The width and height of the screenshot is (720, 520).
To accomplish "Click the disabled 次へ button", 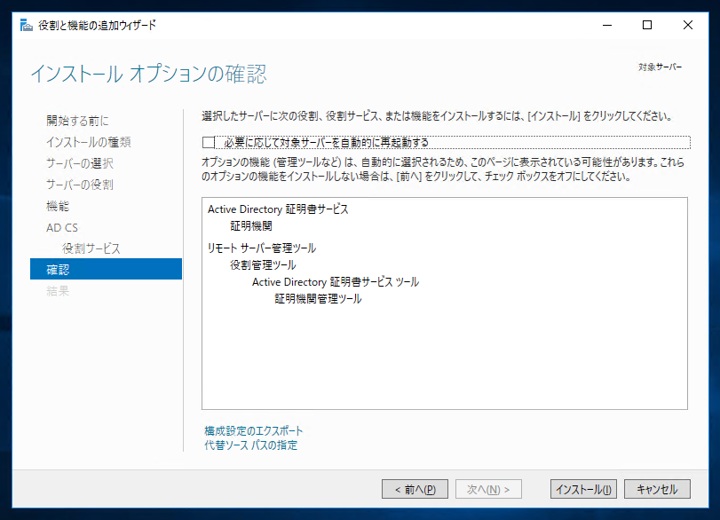I will click(x=488, y=489).
